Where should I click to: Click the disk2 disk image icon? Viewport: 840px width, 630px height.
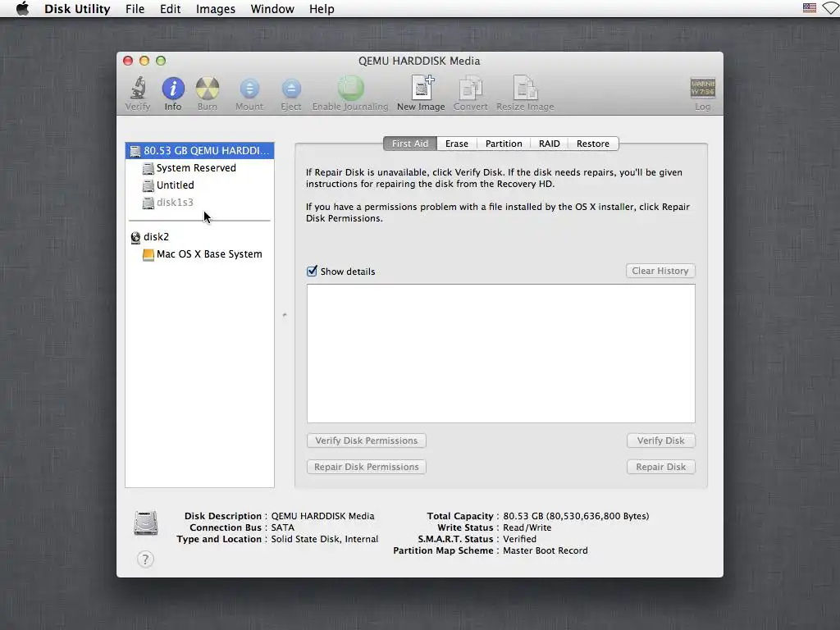(x=135, y=237)
